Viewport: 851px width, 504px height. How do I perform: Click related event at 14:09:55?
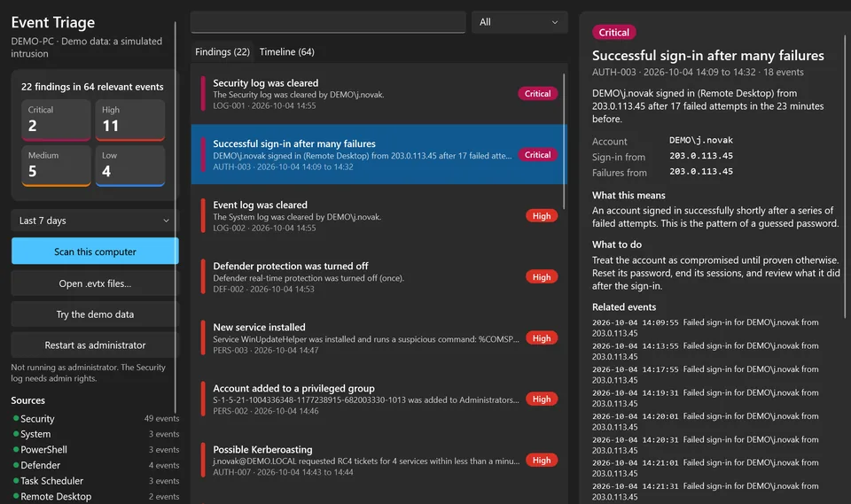click(706, 328)
